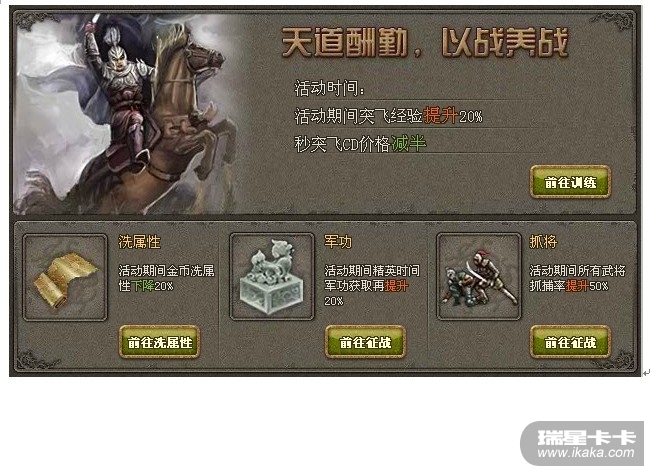Image resolution: width=651 pixels, height=471 pixels.
Task: Click the 军功获取再提升 description text
Action: (x=366, y=286)
